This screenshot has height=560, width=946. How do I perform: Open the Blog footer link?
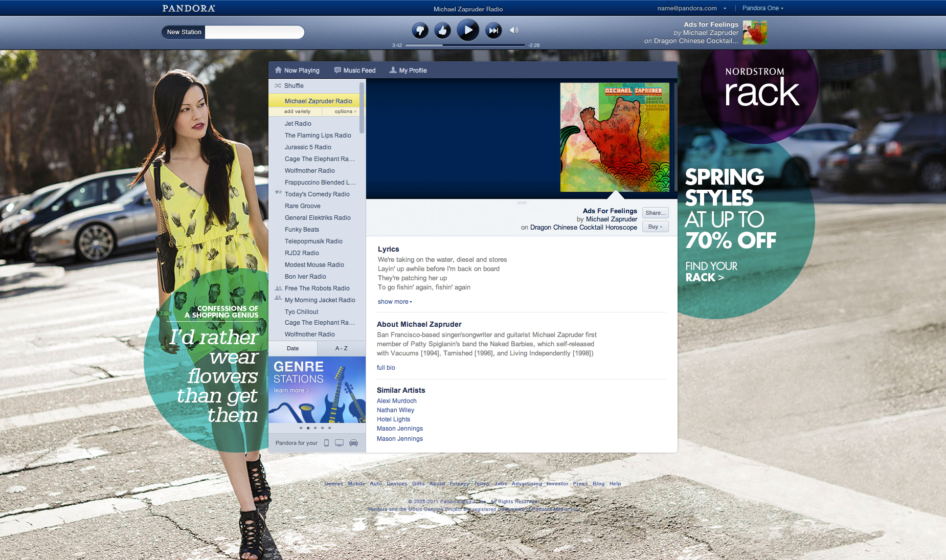coord(598,484)
